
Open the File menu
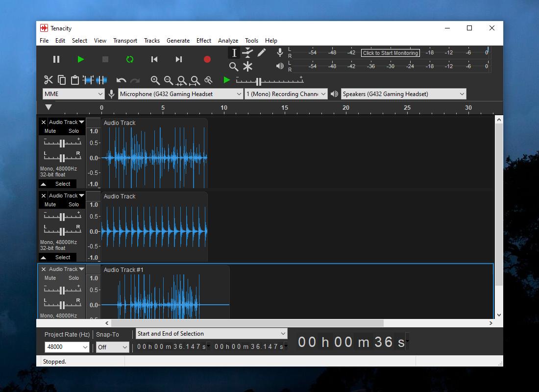[44, 41]
